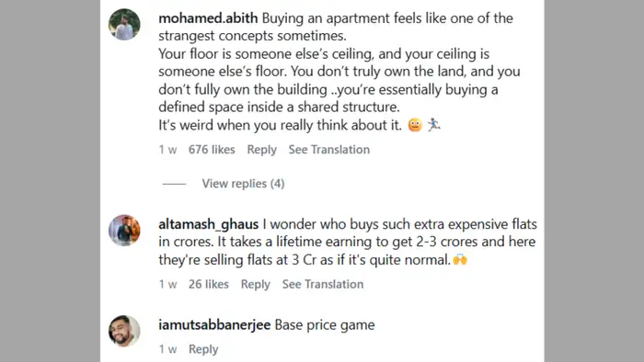See Translation for the crores comment
This screenshot has width=644, height=362.
pyautogui.click(x=323, y=284)
